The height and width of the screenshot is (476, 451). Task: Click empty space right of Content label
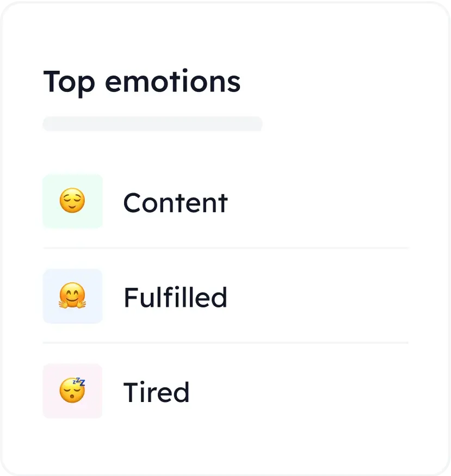[321, 203]
